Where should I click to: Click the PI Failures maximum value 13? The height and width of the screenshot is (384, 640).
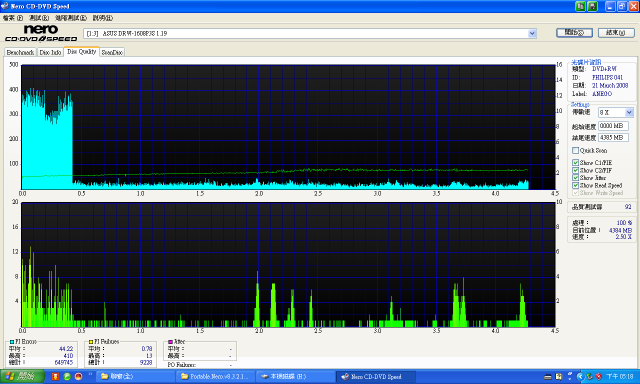point(149,356)
